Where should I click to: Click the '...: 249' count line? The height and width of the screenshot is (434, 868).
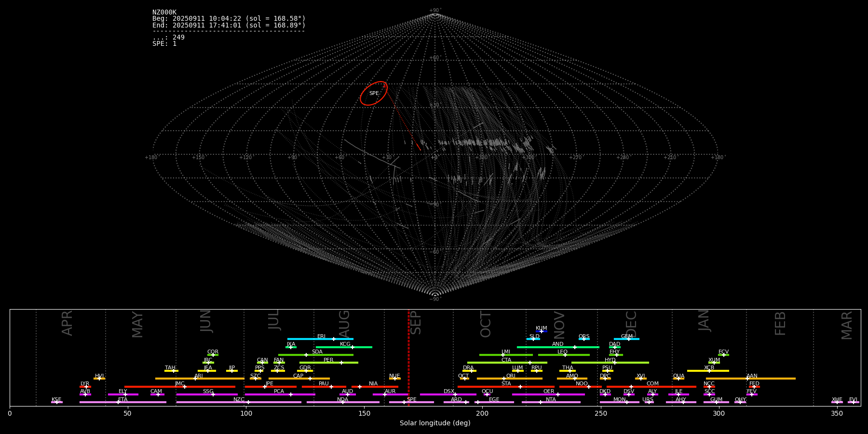[168, 37]
